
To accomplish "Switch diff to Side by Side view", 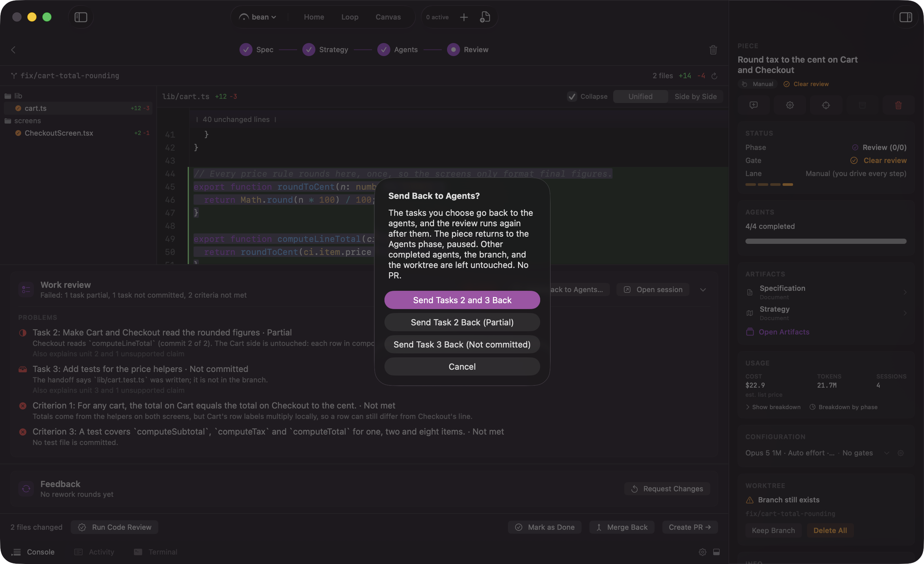I will click(x=695, y=96).
